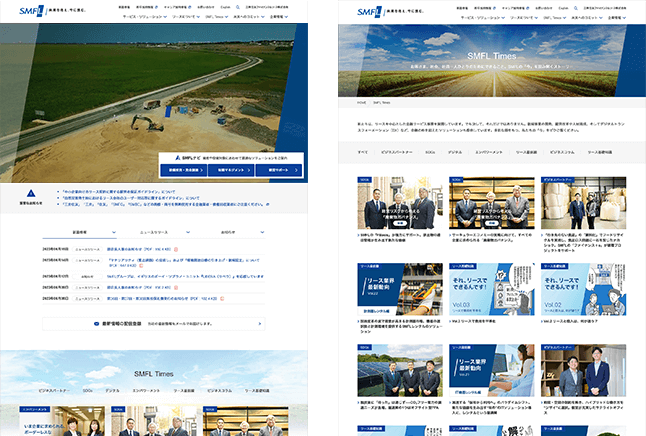
Task: Click HOME in the right page breadcrumb
Action: (361, 103)
